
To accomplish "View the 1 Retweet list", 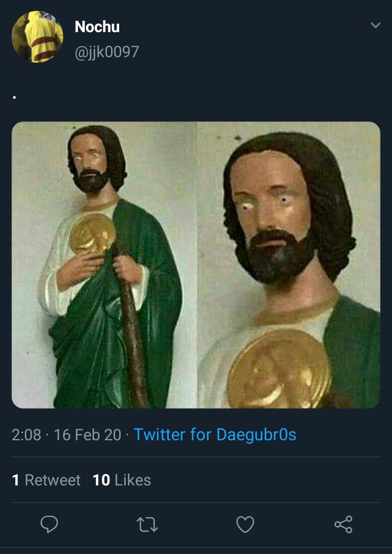I will [46, 480].
